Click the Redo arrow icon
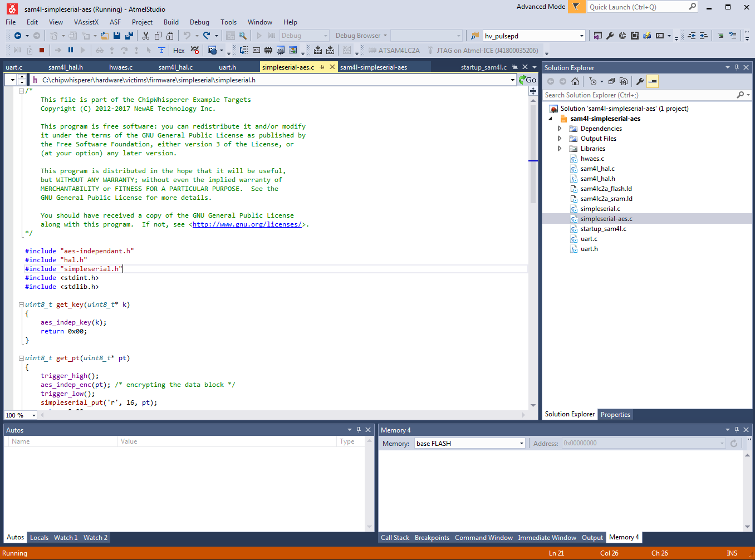The height and width of the screenshot is (560, 755). pos(207,36)
